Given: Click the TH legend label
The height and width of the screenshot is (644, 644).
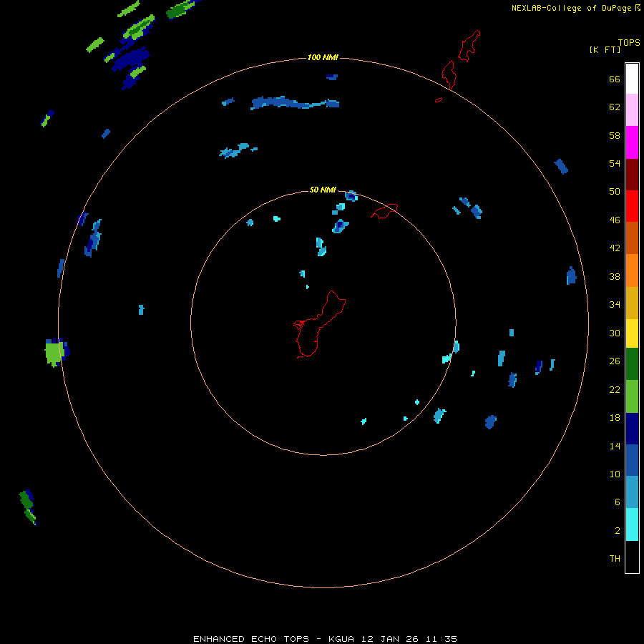Looking at the screenshot, I should (x=615, y=559).
